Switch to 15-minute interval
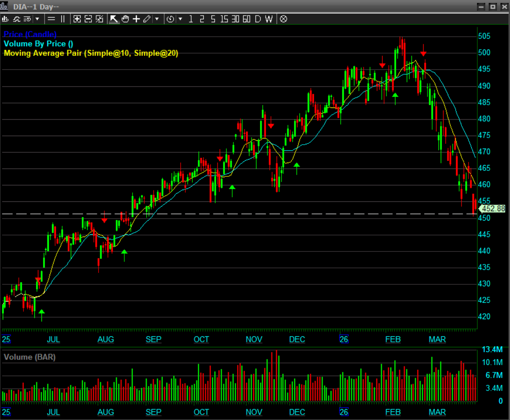 click(224, 19)
